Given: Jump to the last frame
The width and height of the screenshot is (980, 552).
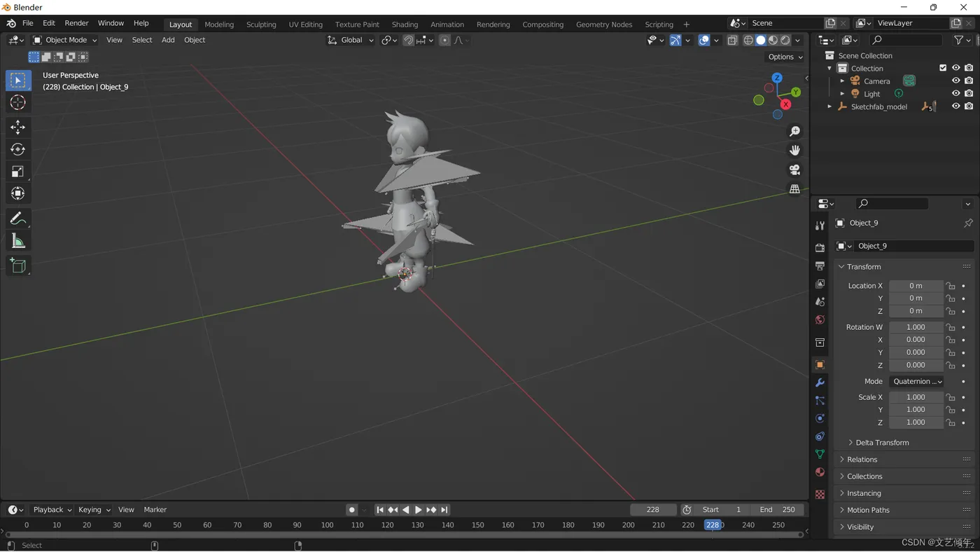Looking at the screenshot, I should coord(444,510).
